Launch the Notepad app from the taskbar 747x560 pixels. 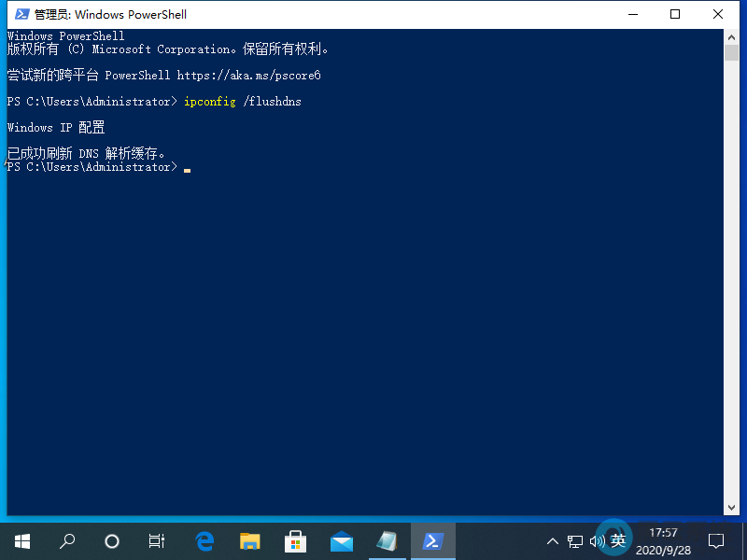[x=388, y=540]
